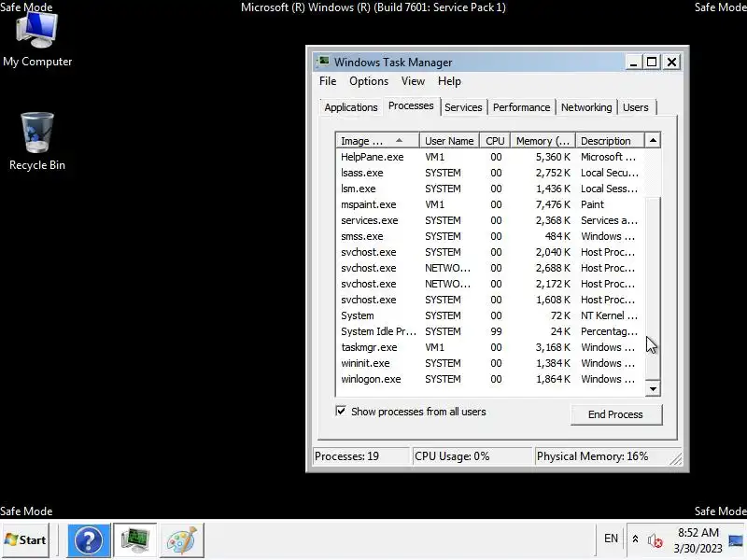The width and height of the screenshot is (747, 560).
Task: Click the Task Manager title bar icon
Action: click(x=324, y=62)
